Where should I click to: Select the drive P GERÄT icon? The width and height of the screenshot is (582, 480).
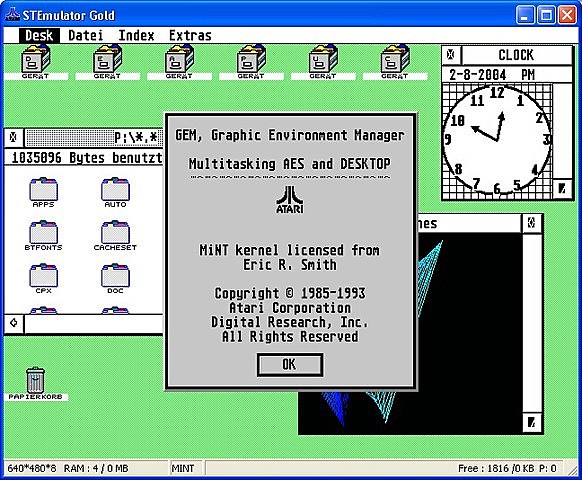[x=251, y=62]
